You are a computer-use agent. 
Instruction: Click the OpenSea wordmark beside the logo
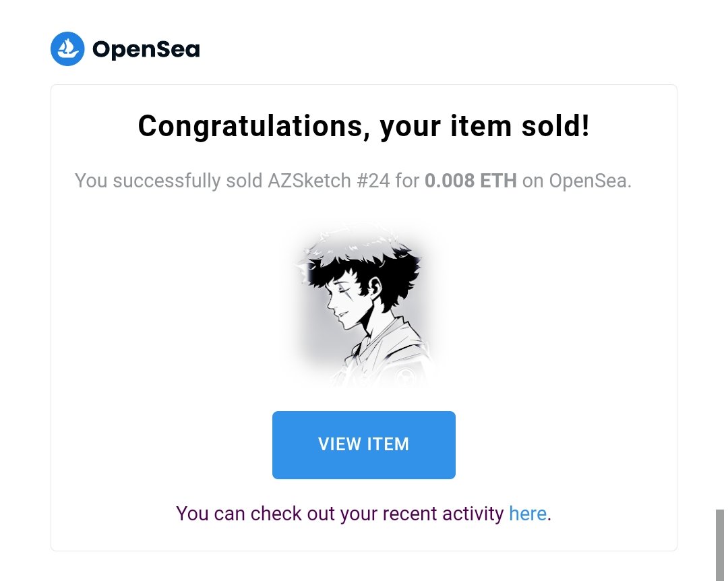pos(146,50)
